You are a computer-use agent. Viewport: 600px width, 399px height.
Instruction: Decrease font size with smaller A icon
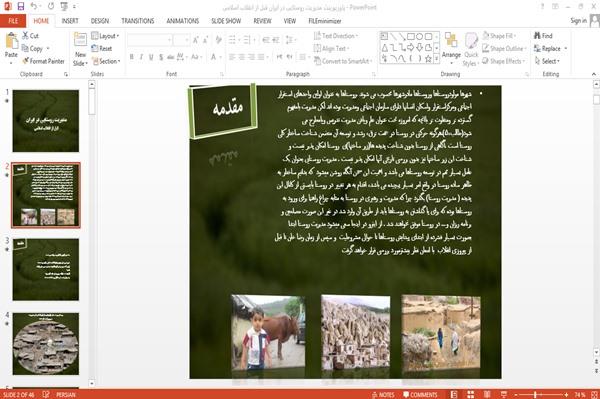tap(205, 40)
